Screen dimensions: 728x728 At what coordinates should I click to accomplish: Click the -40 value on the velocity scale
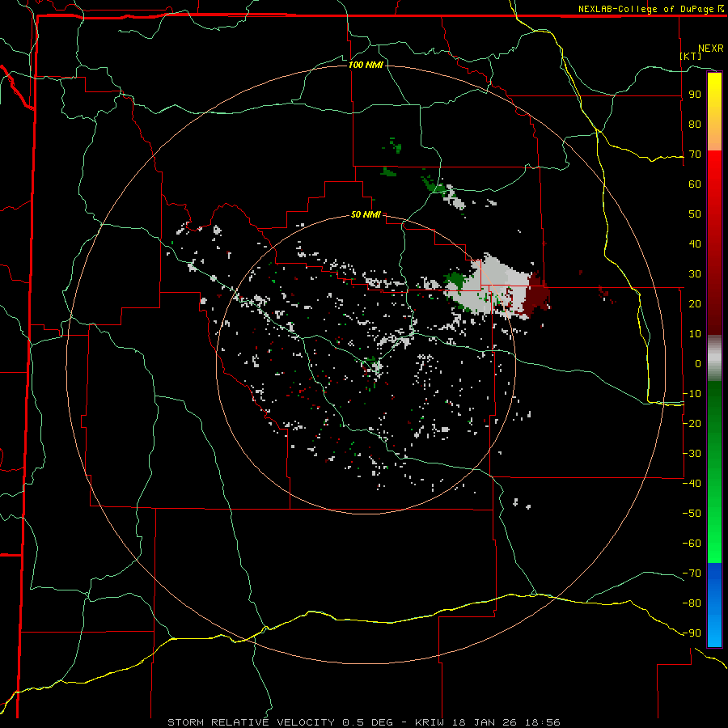[692, 484]
